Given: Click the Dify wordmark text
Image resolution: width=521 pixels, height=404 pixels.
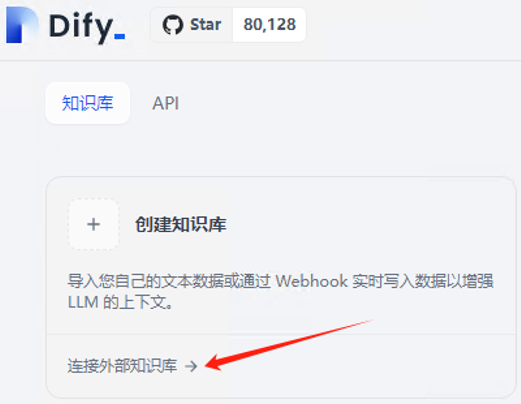Looking at the screenshot, I should point(81,27).
